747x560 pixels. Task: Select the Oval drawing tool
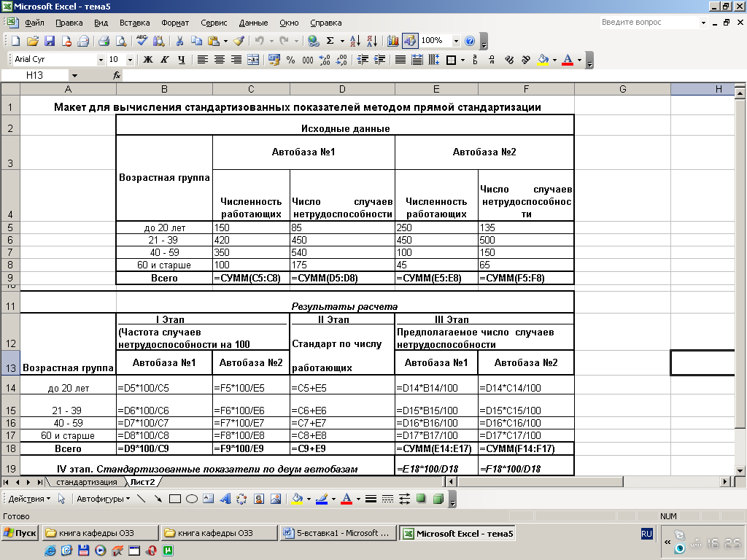click(x=192, y=499)
